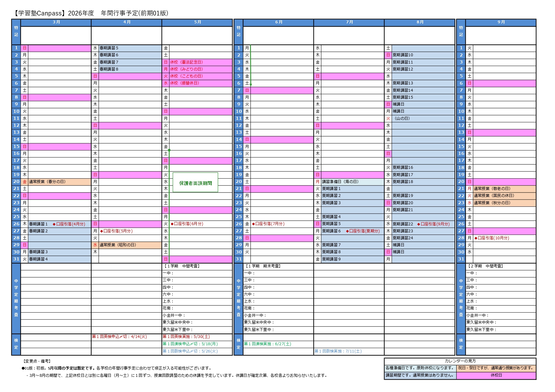Viewport: 555px width, 392px height.
Task: Click the green 保護者面談期間 box
Action: (195, 183)
